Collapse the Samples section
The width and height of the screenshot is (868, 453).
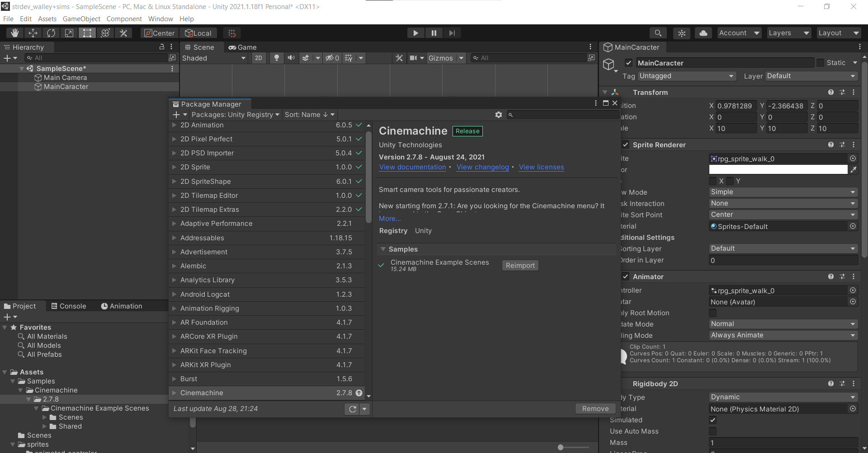(x=383, y=249)
